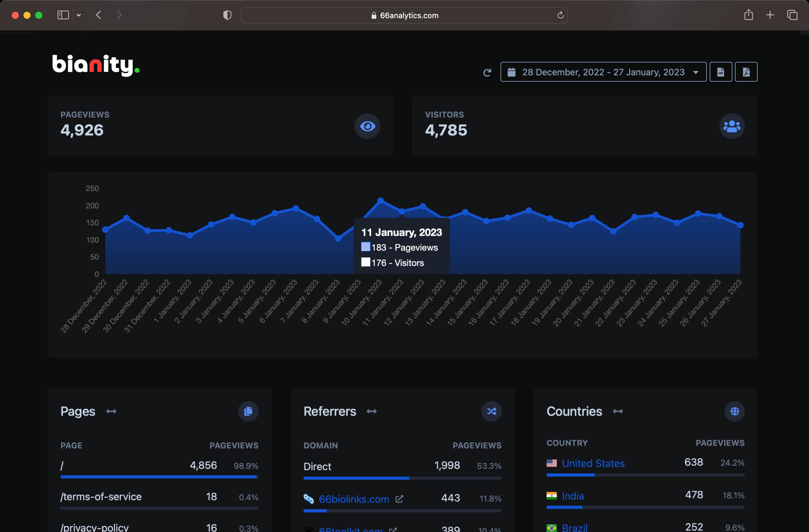Click the /privacy-policy page row

(159, 527)
